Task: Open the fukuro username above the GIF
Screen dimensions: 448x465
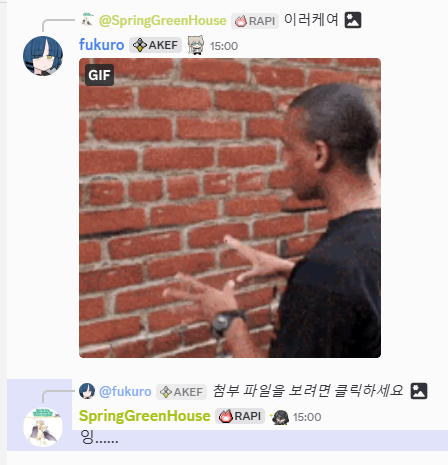Action: click(x=101, y=45)
